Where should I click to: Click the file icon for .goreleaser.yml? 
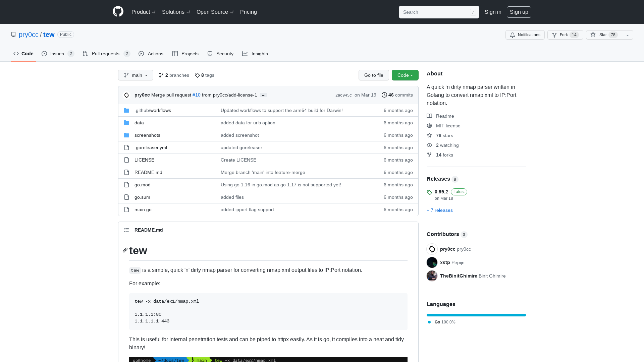coord(126,147)
